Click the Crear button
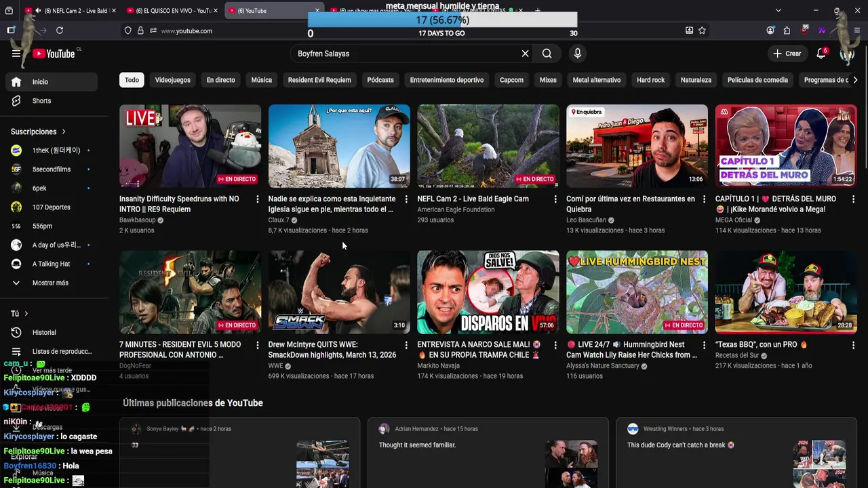Image resolution: width=868 pixels, height=488 pixels. pos(787,54)
